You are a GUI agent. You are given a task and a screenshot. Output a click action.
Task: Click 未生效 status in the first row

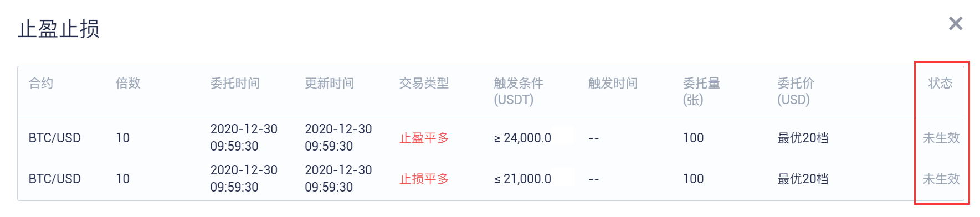pos(941,138)
